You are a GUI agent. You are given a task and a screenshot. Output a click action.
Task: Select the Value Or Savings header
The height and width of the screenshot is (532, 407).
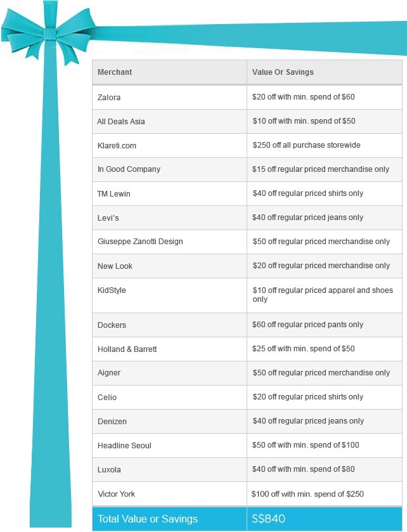point(324,72)
